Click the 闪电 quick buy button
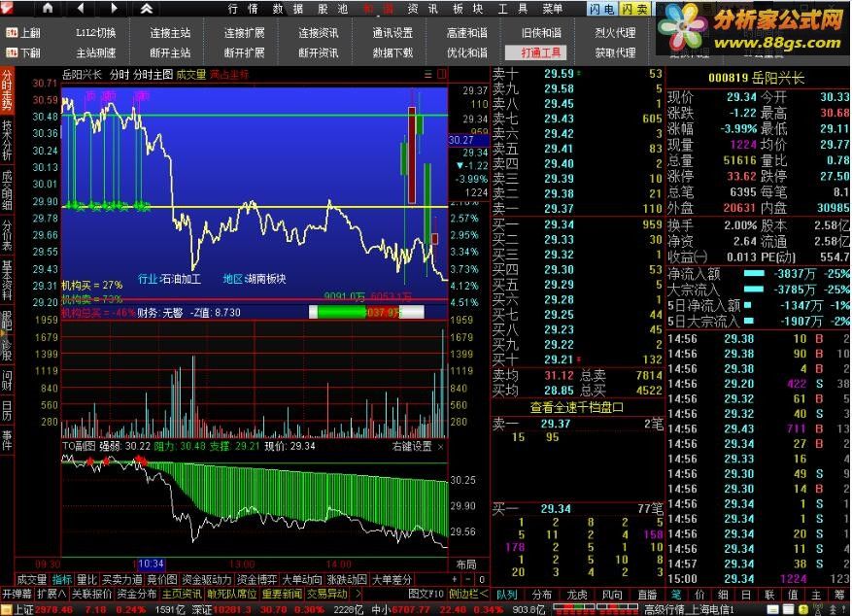 click(602, 9)
